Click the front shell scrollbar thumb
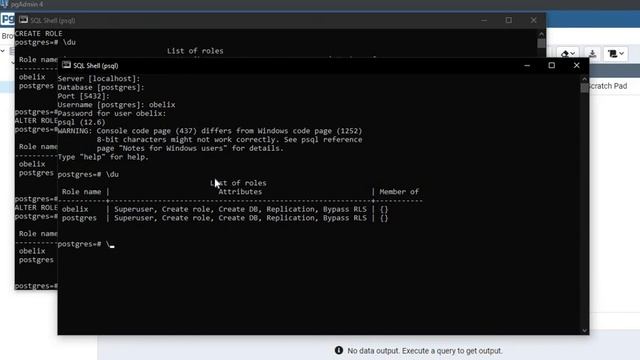 point(584,87)
